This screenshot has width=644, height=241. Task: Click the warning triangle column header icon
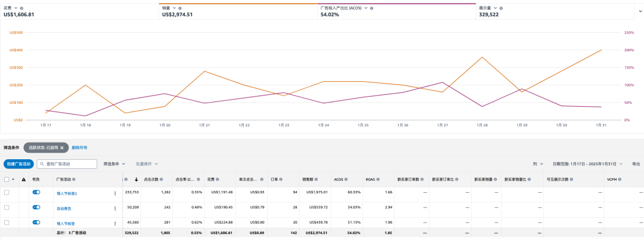(23, 180)
